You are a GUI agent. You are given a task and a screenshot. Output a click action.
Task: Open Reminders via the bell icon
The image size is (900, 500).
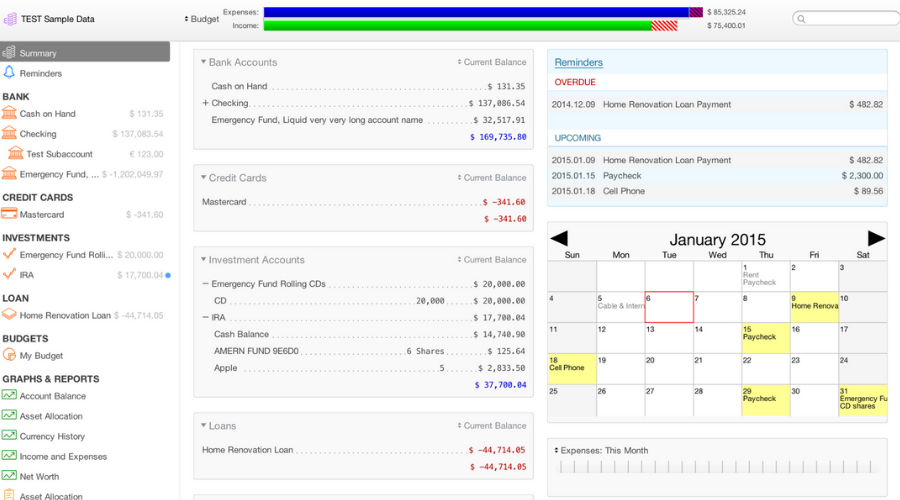[x=9, y=73]
